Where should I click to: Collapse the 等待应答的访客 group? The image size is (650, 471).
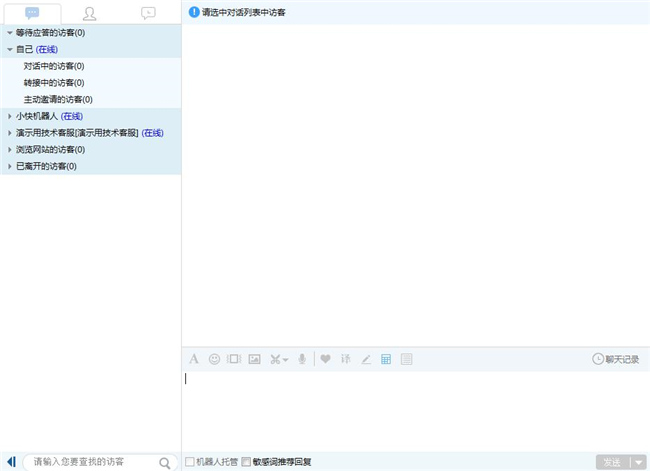coord(9,33)
